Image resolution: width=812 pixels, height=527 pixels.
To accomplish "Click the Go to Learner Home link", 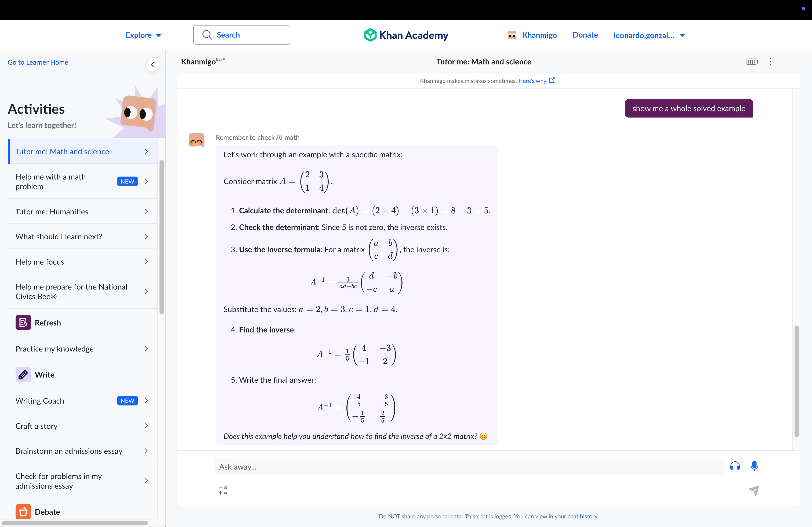I will [x=38, y=62].
